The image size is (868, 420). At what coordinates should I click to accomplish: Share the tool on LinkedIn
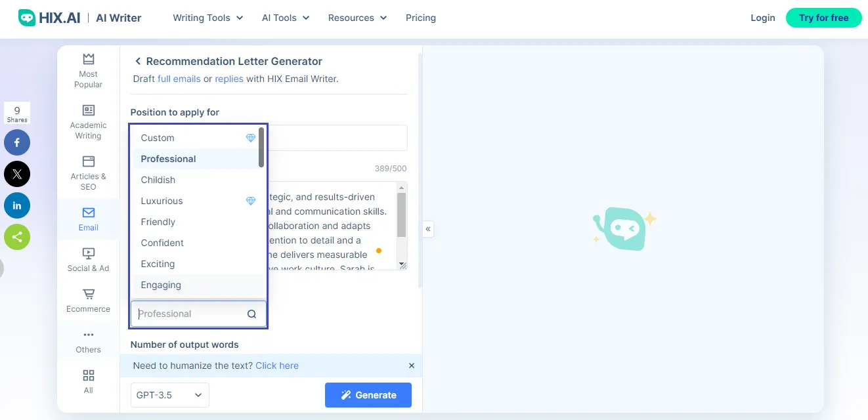click(17, 205)
